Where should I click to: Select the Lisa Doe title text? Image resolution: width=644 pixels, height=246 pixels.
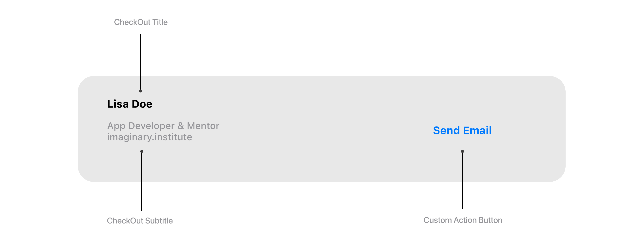[130, 104]
